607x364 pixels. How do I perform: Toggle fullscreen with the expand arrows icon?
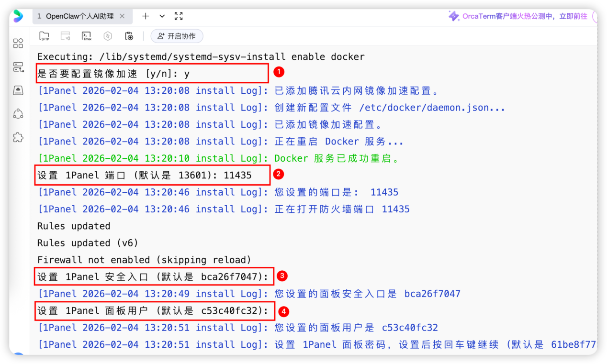(179, 16)
